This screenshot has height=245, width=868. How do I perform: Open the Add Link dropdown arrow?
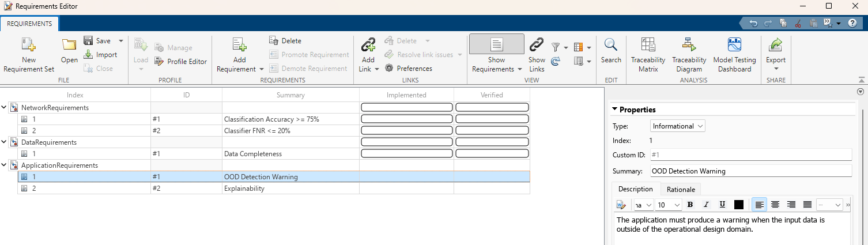click(376, 69)
